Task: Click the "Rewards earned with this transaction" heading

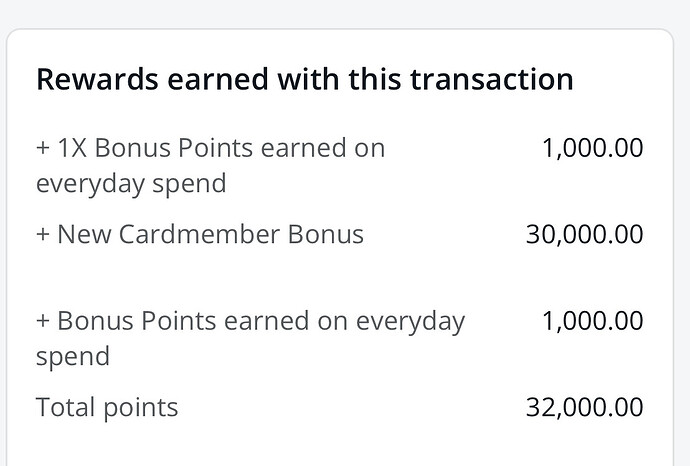Action: tap(304, 80)
